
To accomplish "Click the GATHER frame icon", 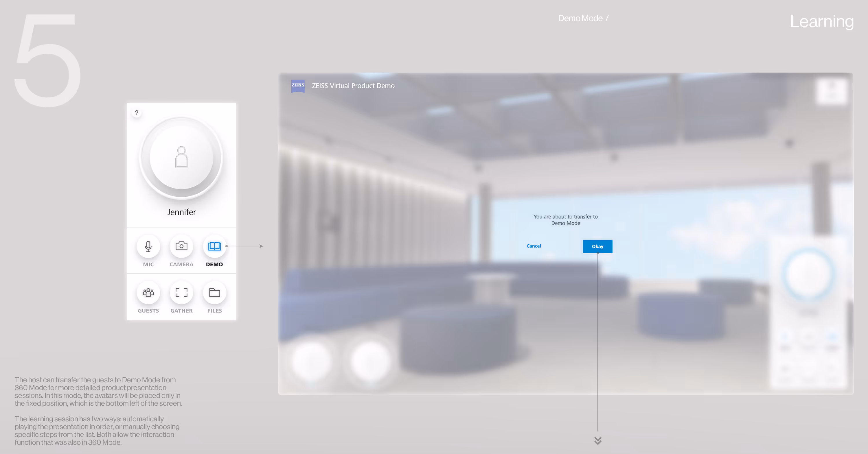I will [x=181, y=292].
